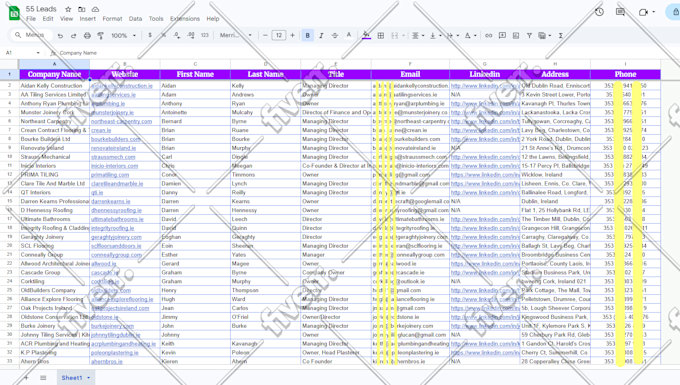Click the video meeting camera icon
Viewport: 680px width, 385px height.
coord(644,12)
